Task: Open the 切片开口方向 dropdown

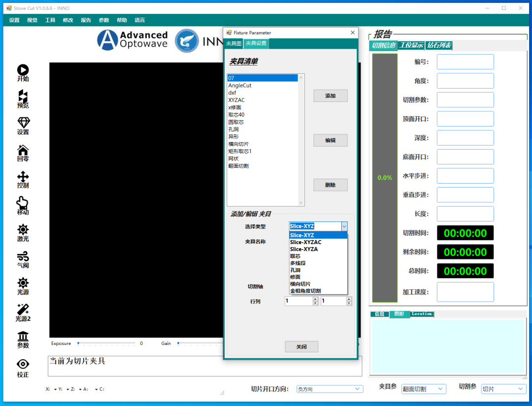Action: [330, 389]
